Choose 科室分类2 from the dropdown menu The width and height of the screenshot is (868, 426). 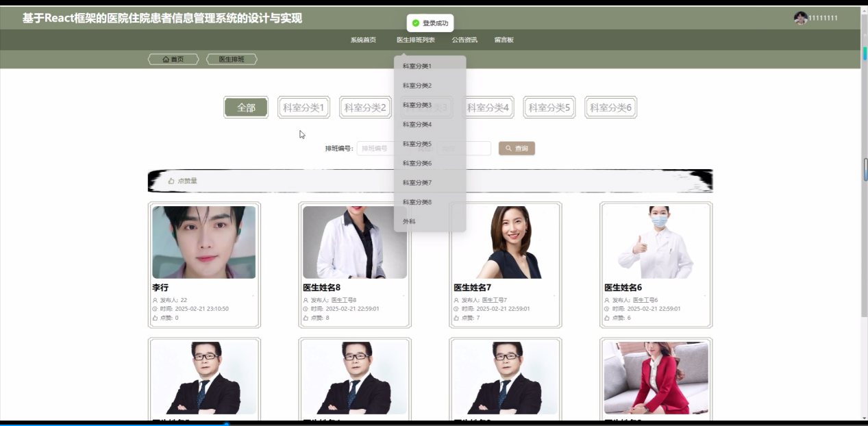click(430, 86)
